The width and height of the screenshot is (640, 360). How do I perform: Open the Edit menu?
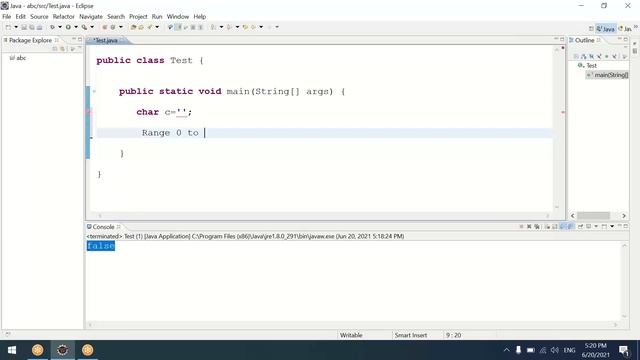click(x=20, y=16)
